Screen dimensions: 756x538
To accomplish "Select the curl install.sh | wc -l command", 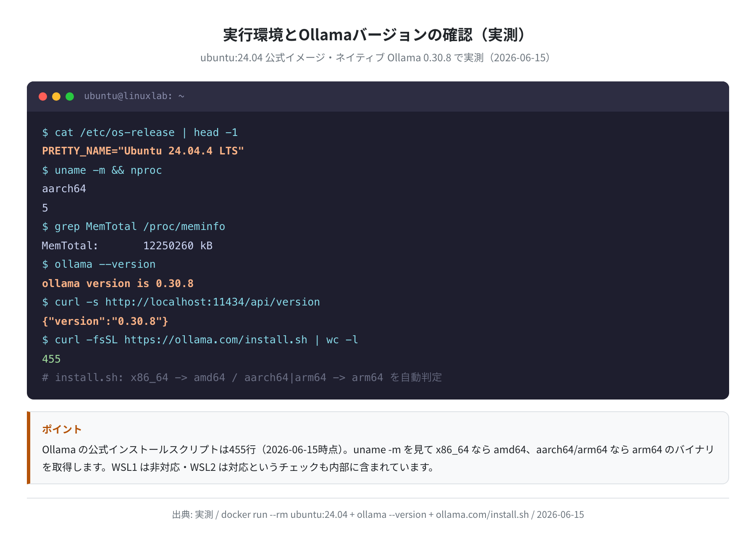I will 200,340.
